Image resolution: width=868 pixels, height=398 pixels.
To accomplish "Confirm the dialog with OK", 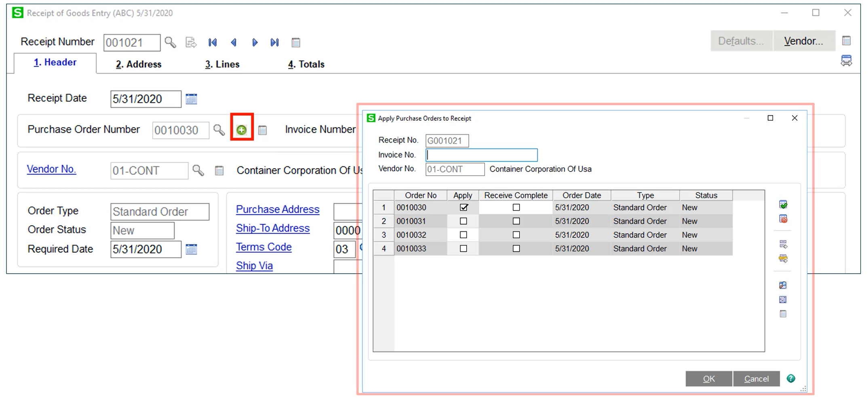I will point(709,379).
